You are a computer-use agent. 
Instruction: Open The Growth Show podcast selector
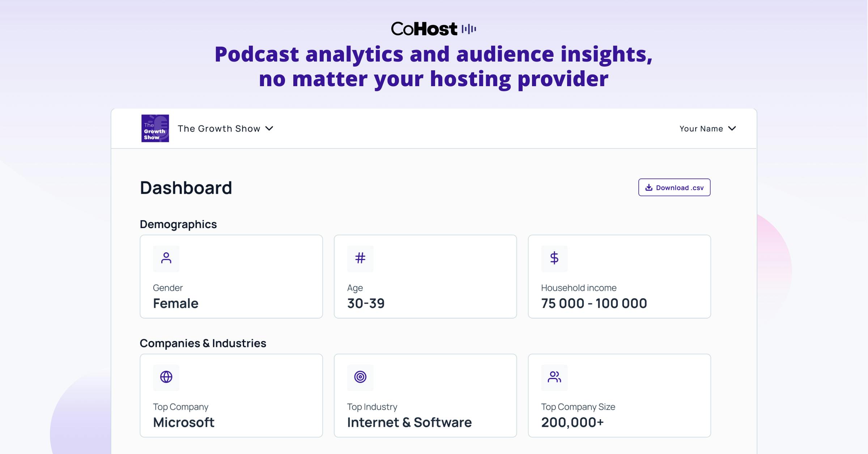tap(225, 129)
